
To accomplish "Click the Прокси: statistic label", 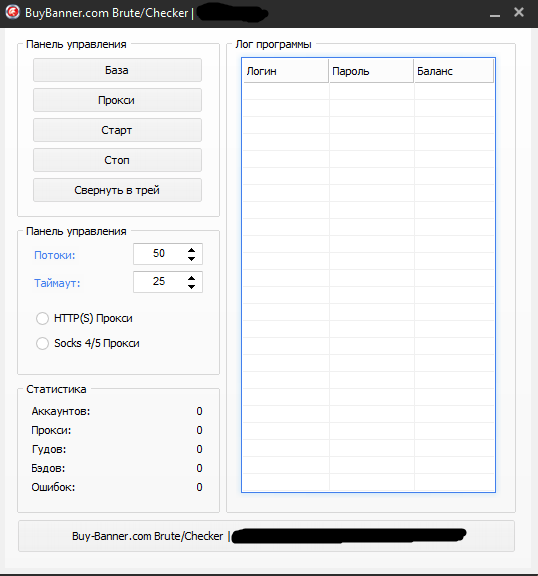I will click(51, 431).
